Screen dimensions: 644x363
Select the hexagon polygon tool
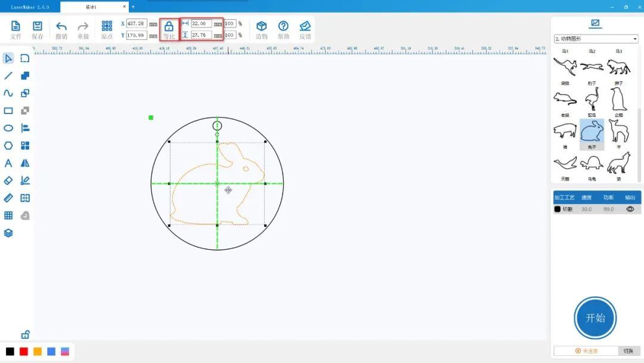tap(8, 146)
